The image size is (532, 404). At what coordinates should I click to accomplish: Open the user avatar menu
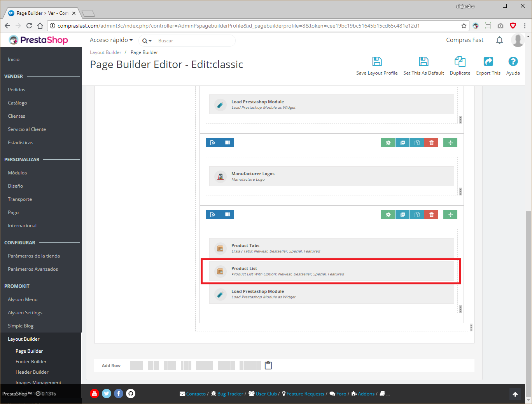click(x=518, y=40)
